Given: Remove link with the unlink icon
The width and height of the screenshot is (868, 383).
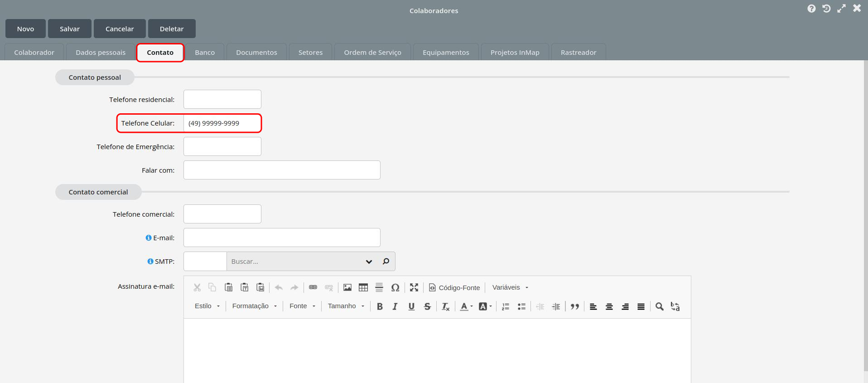Looking at the screenshot, I should click(329, 287).
